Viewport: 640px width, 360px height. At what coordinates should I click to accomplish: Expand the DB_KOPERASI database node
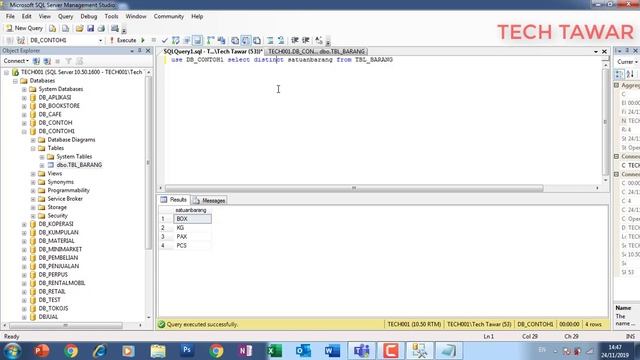click(24, 224)
